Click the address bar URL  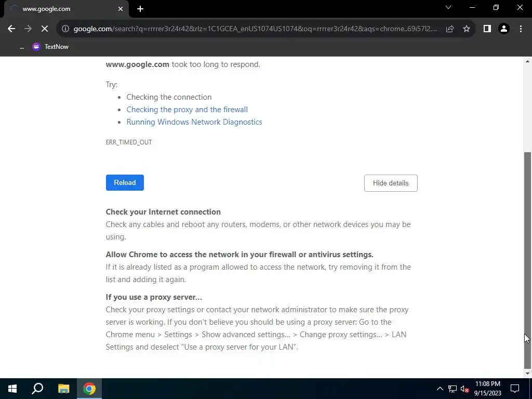[256, 29]
